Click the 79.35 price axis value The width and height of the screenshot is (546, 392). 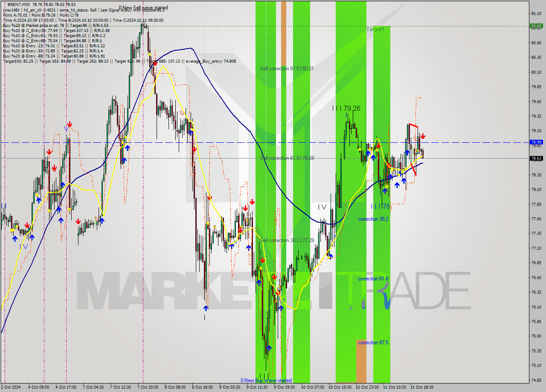coord(536,116)
